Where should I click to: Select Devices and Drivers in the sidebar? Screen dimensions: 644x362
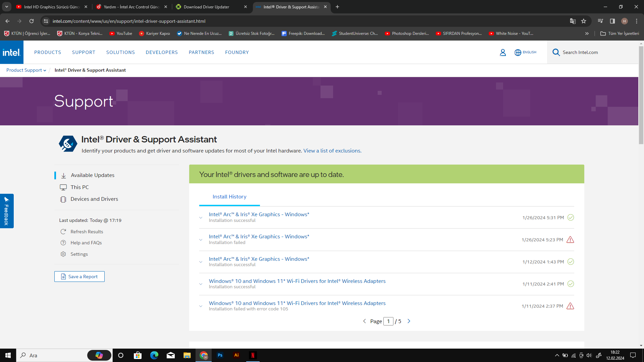pyautogui.click(x=94, y=199)
